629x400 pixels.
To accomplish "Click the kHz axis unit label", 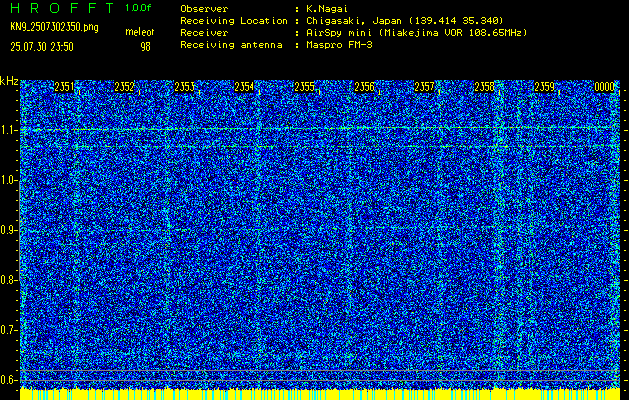I will pyautogui.click(x=9, y=81).
